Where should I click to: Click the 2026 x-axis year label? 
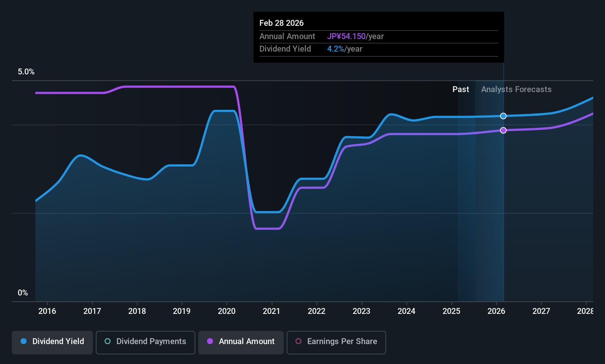(496, 311)
